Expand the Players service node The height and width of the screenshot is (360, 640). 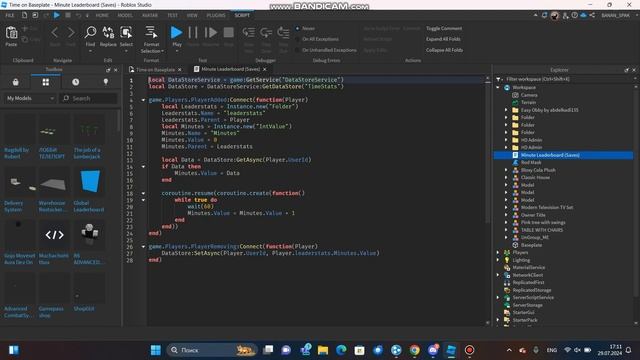pos(498,253)
